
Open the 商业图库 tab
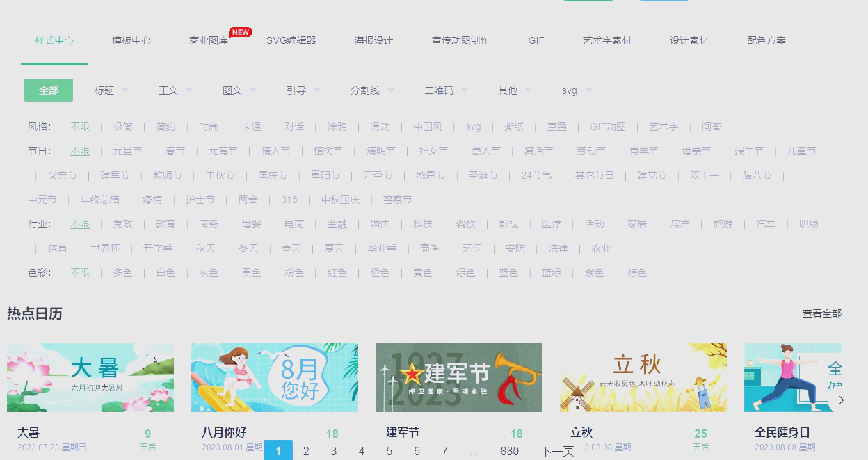point(209,40)
